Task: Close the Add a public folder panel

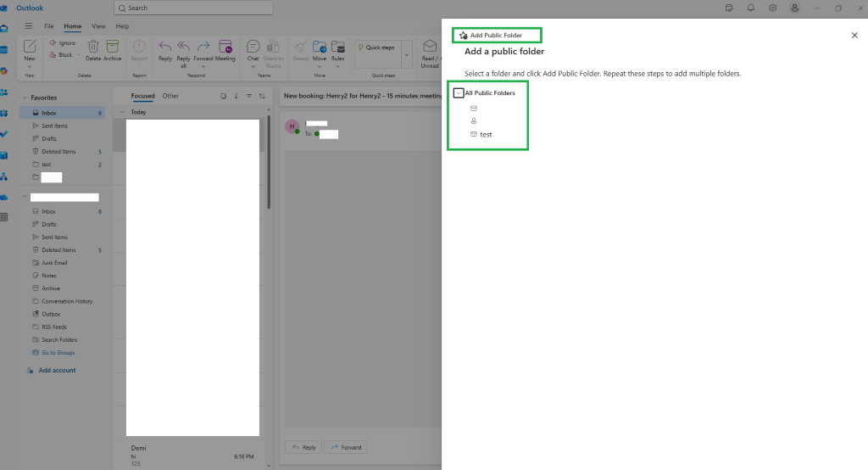Action: [x=854, y=35]
